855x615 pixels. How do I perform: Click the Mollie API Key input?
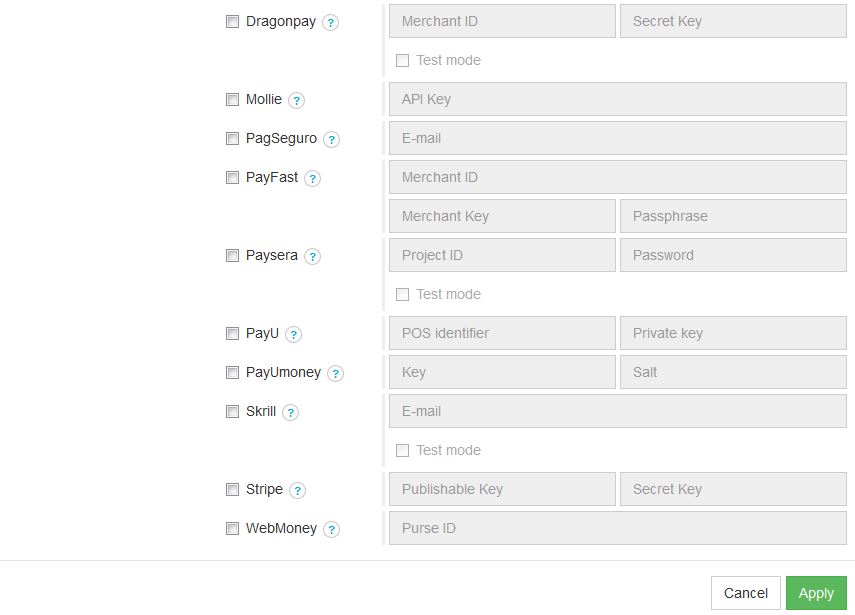pyautogui.click(x=617, y=99)
